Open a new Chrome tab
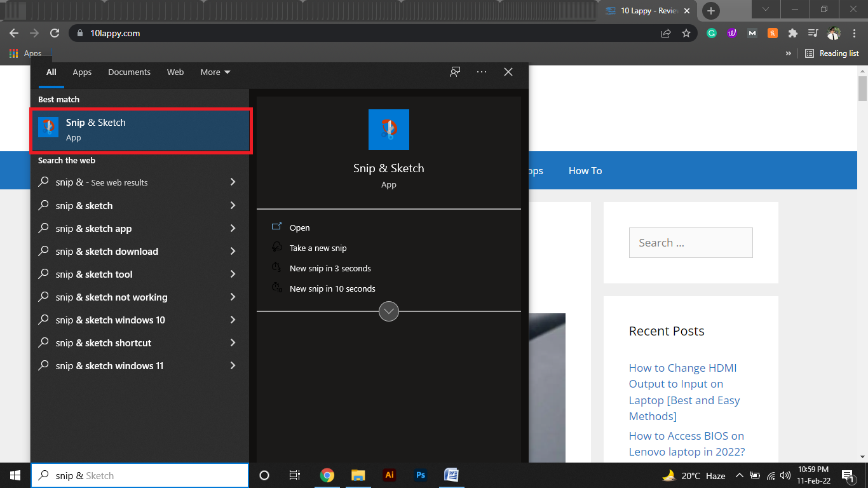Image resolution: width=868 pixels, height=488 pixels. (x=711, y=11)
